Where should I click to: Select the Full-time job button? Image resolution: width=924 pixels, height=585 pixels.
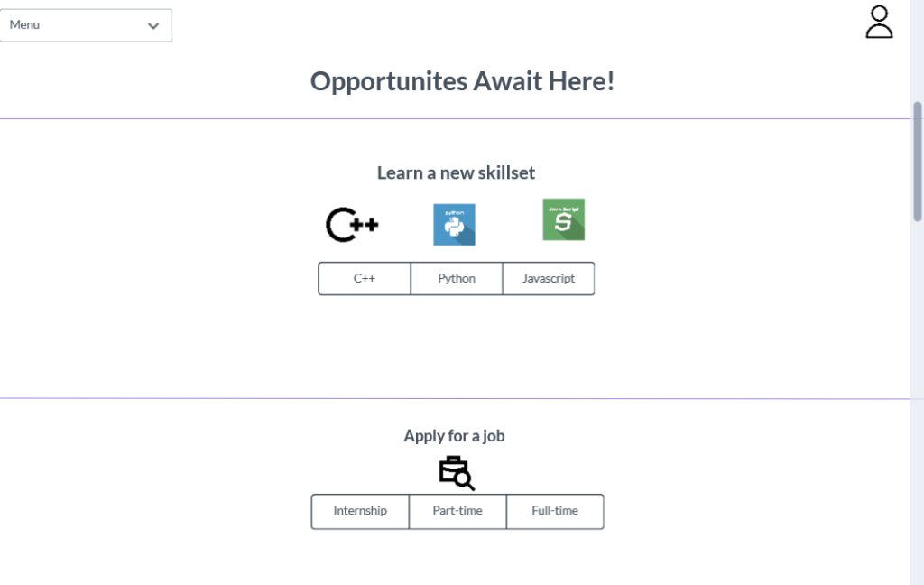tap(555, 511)
